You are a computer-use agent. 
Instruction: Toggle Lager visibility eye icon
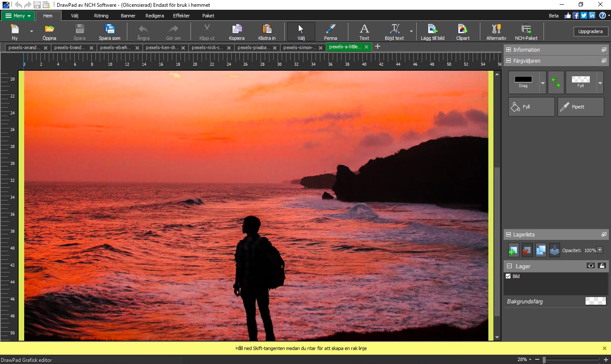tap(590, 266)
